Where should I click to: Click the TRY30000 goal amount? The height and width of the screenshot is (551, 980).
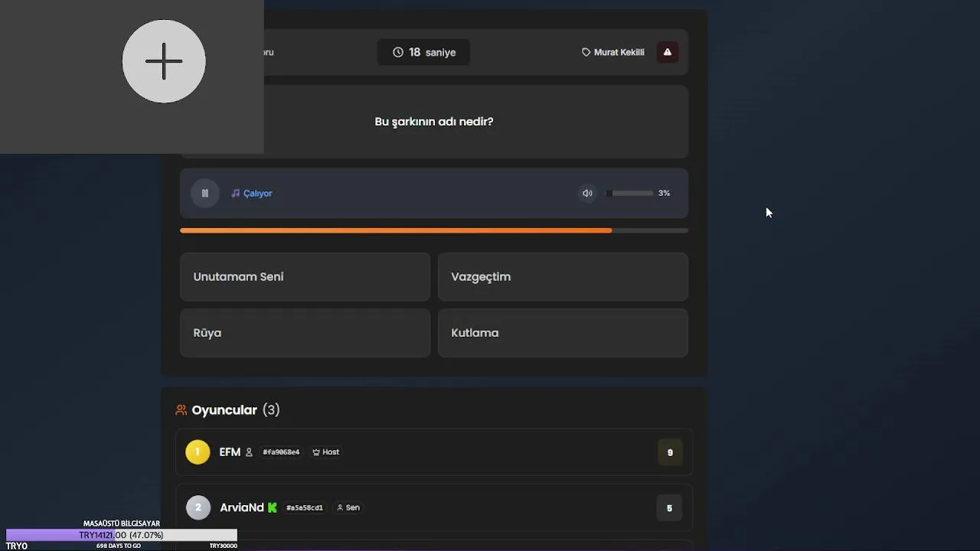[x=224, y=546]
